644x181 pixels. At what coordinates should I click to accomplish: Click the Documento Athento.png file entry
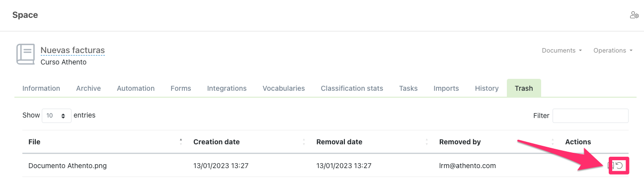[68, 166]
